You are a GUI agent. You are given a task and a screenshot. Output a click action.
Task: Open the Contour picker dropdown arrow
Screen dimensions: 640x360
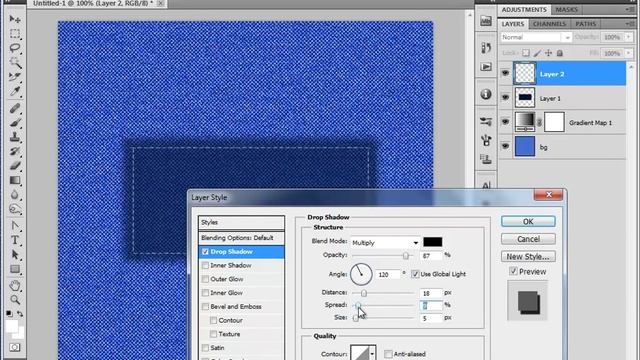tap(372, 353)
